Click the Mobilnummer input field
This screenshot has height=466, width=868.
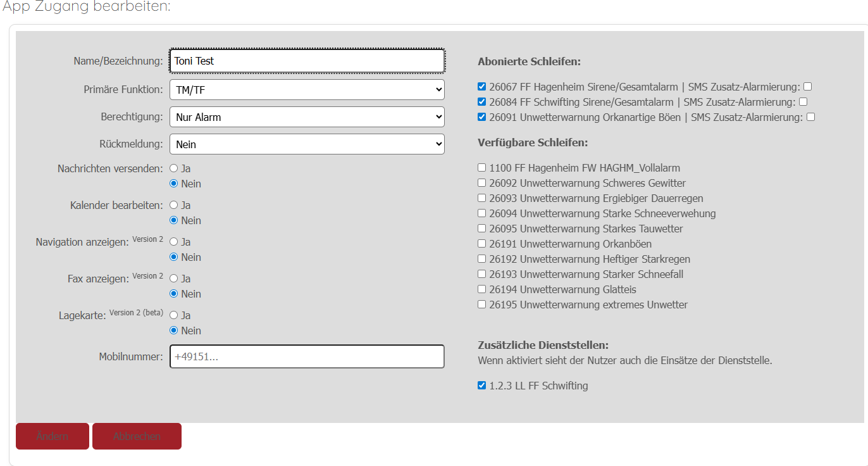point(307,356)
